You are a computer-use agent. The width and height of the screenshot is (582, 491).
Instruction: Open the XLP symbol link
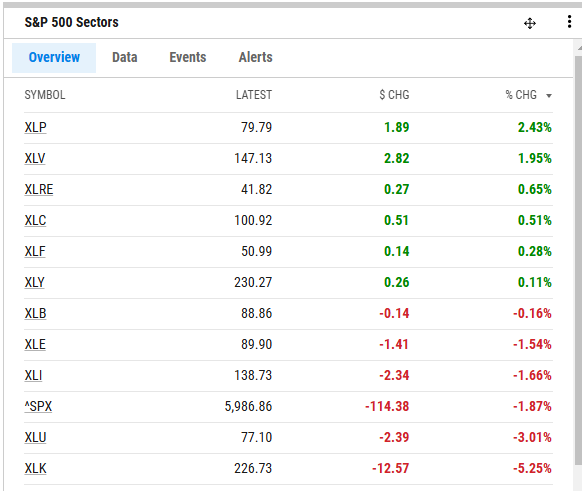click(36, 127)
